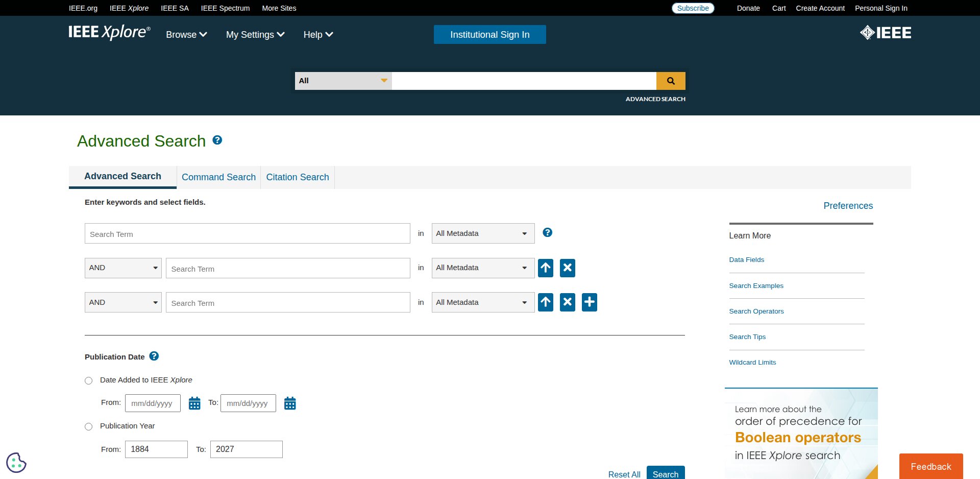Click the help icon beside first All Metadata
Viewport: 980px width, 479px height.
[x=547, y=232]
